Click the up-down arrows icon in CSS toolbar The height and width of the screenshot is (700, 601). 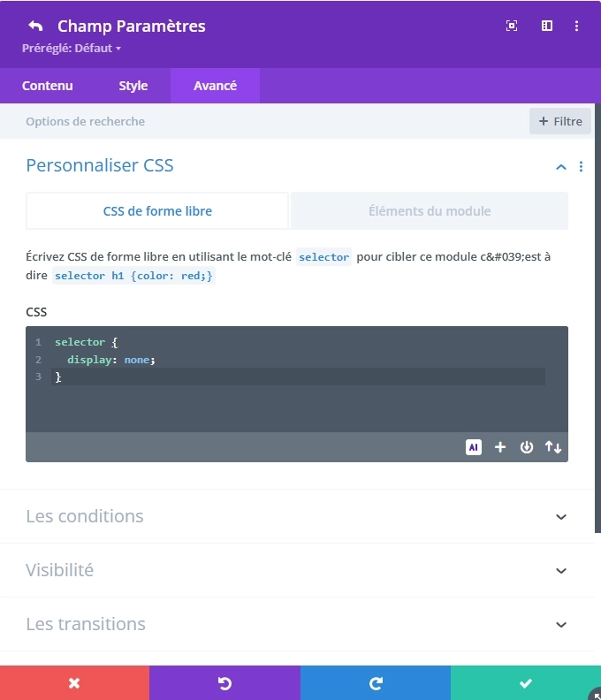[552, 447]
